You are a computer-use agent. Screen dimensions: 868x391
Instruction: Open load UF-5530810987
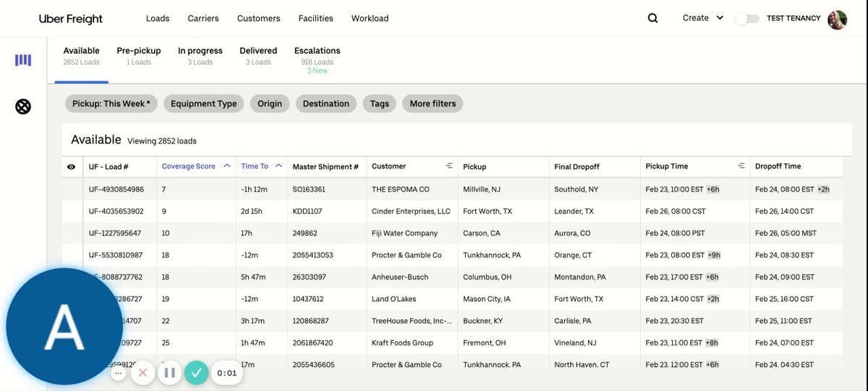coord(116,255)
